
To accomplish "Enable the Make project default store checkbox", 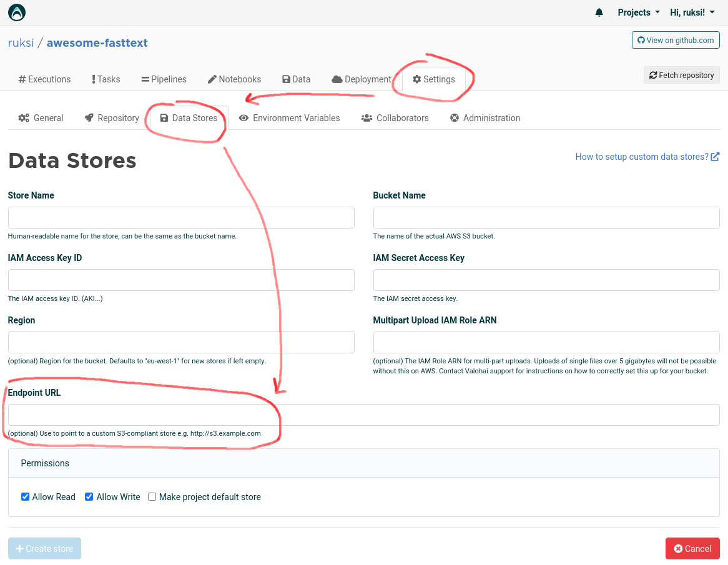I will [x=152, y=496].
